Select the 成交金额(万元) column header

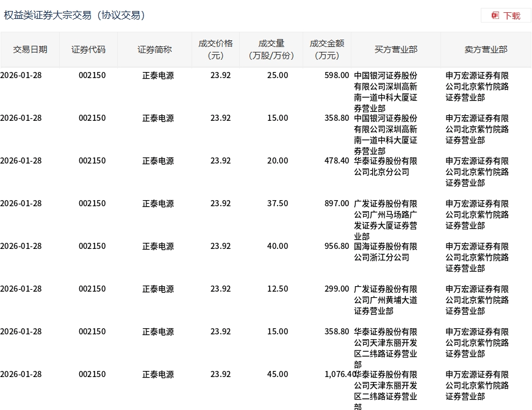[x=327, y=49]
